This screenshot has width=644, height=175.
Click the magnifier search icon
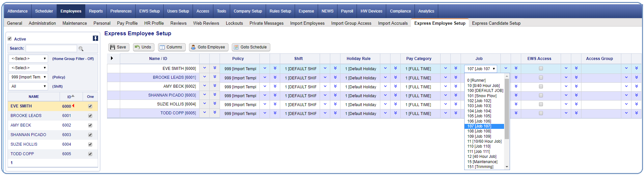pos(81,49)
